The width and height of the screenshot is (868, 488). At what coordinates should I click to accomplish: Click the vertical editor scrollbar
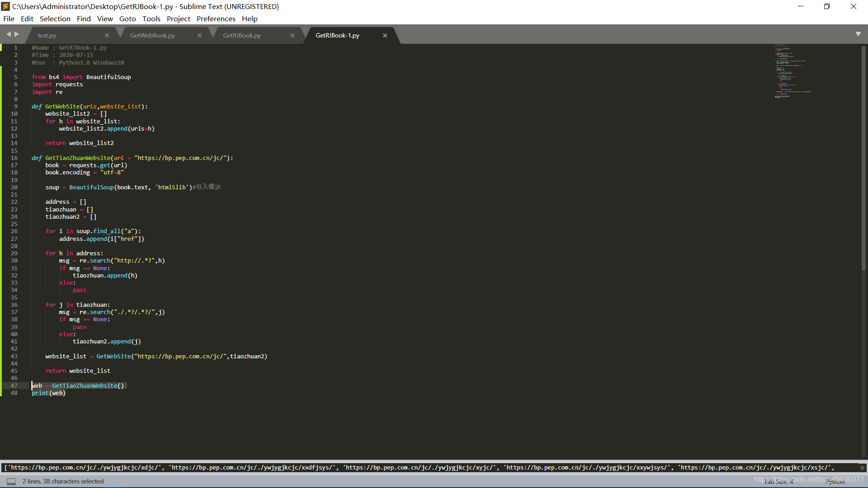pos(863,158)
